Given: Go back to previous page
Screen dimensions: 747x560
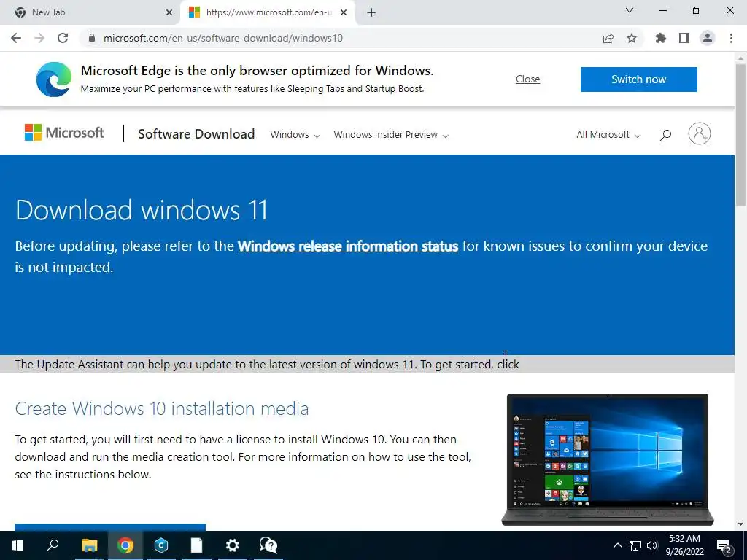Looking at the screenshot, I should click(x=16, y=38).
